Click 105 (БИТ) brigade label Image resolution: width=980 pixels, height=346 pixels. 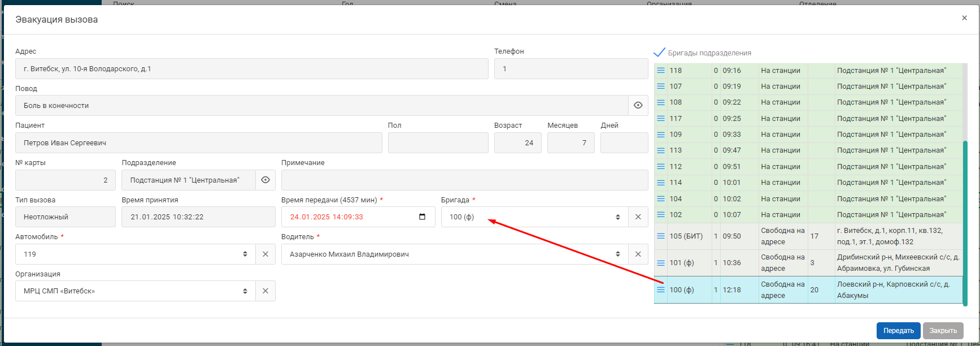686,236
